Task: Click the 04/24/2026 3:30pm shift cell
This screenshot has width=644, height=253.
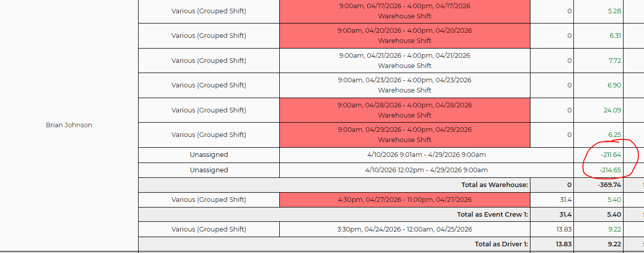Action: 405,229
